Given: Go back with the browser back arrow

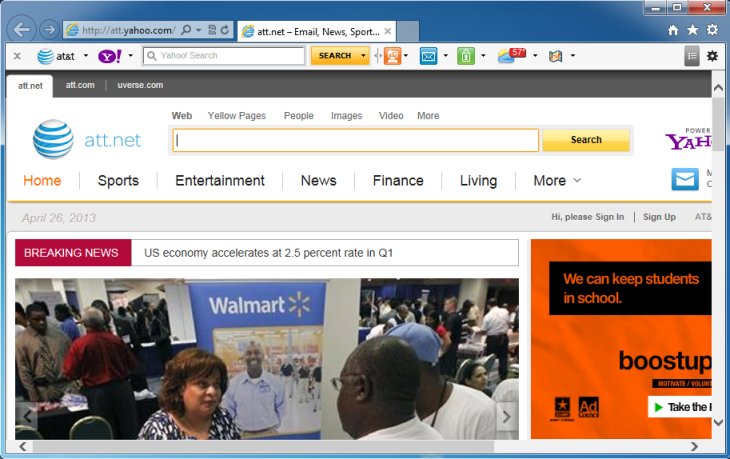Looking at the screenshot, I should tap(22, 30).
